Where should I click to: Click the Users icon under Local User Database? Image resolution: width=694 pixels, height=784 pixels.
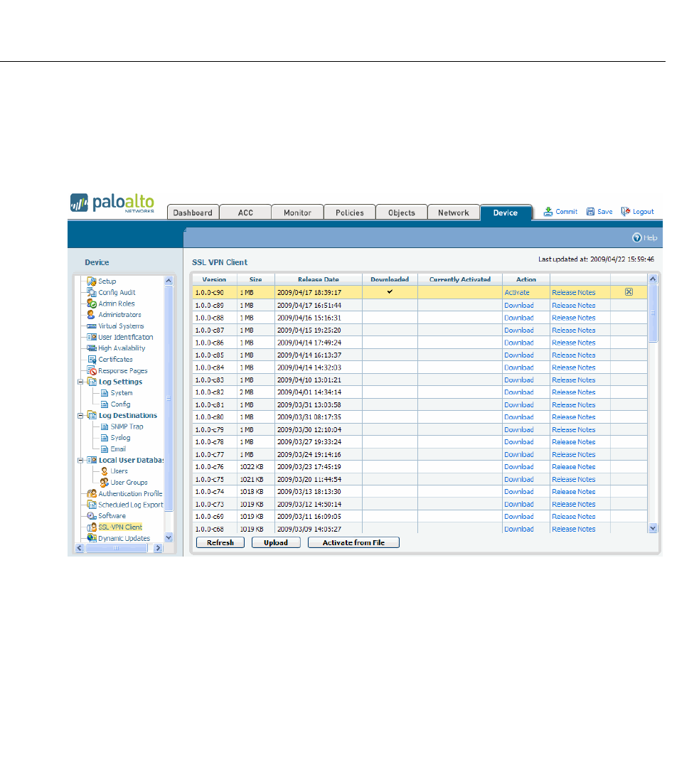click(x=105, y=471)
